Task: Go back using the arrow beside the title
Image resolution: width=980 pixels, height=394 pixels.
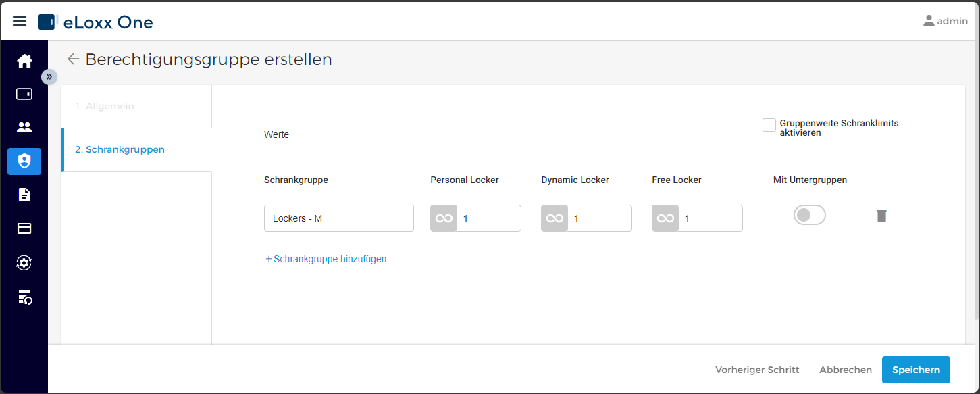Action: point(73,59)
